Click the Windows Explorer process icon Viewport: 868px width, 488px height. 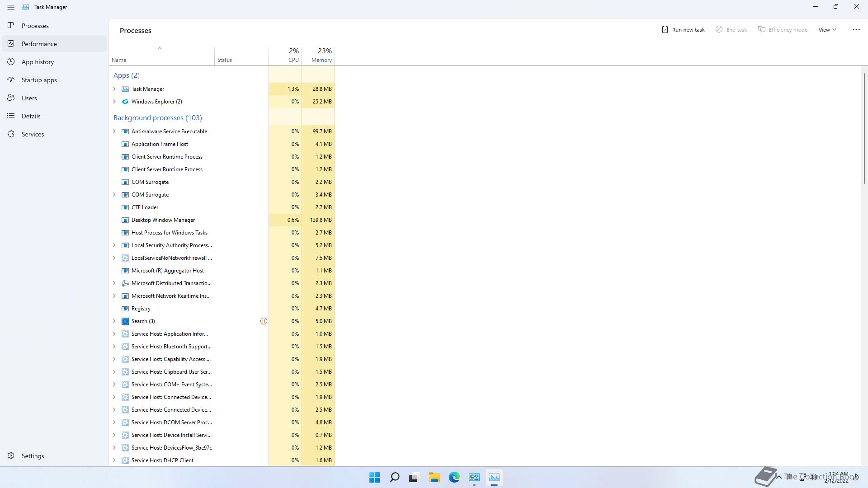tap(125, 102)
